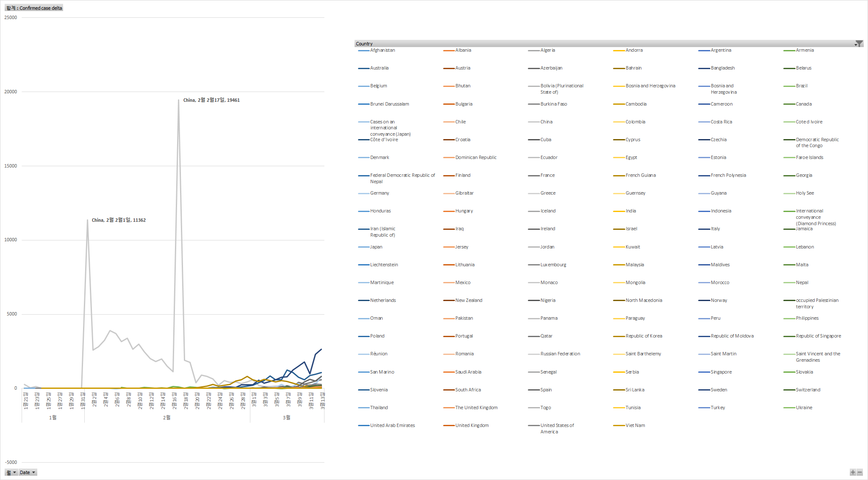Click the 3월 month axis label
868x480 pixels.
click(x=287, y=418)
